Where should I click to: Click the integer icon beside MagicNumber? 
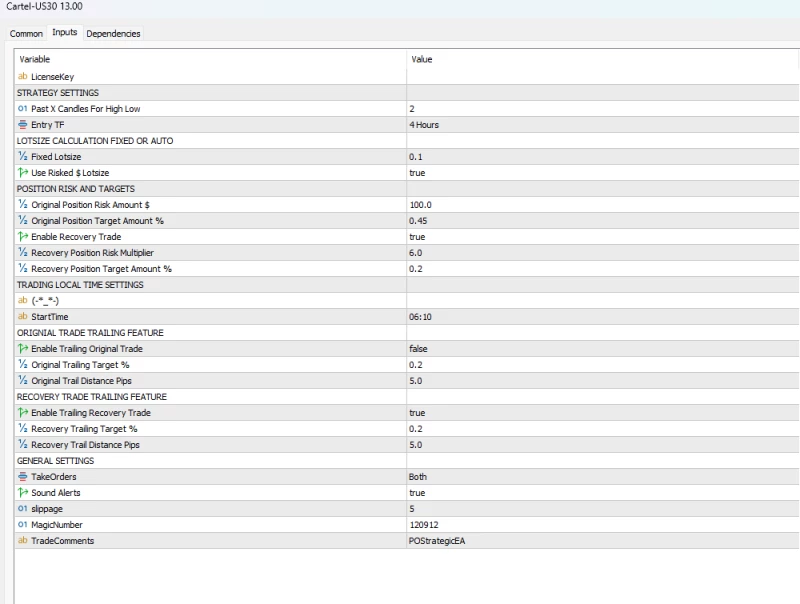[23, 525]
